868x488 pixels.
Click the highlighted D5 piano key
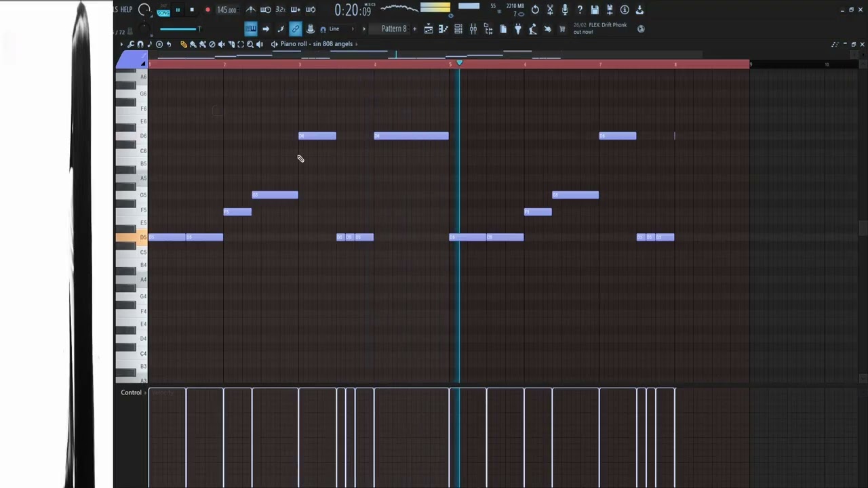[x=131, y=237]
